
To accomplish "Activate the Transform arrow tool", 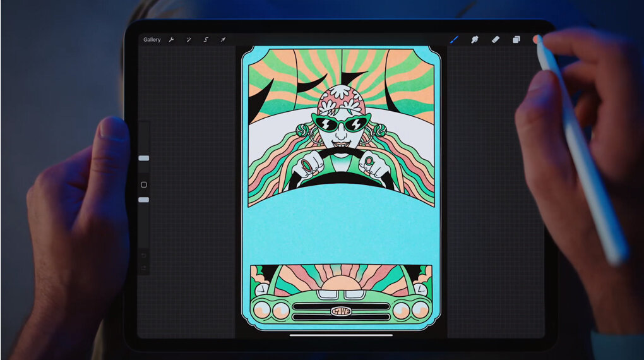I will point(223,40).
